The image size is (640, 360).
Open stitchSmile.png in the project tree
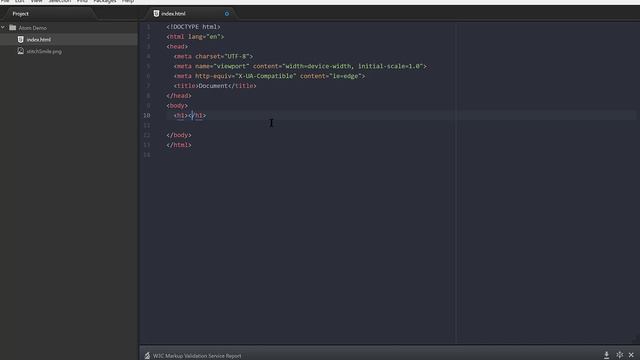[44, 51]
